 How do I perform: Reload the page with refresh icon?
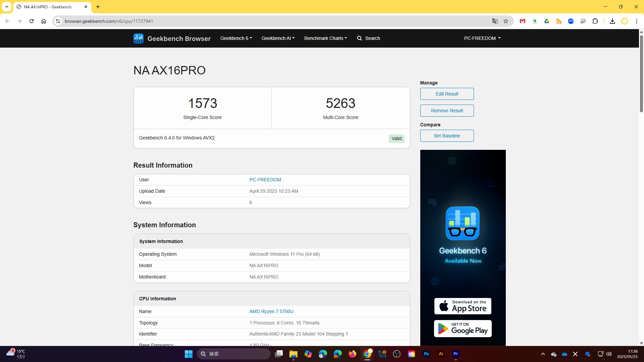click(x=32, y=21)
